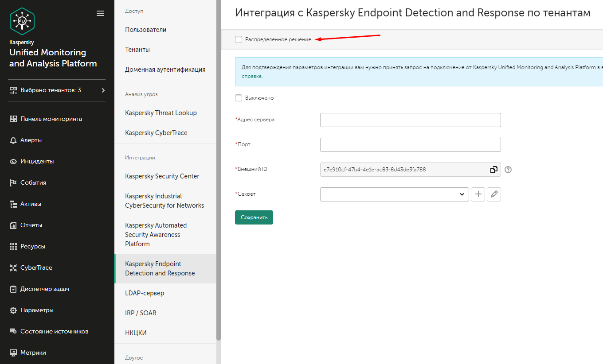Copy External ID with copy icon
Viewport: 603px width, 364px height.
pyautogui.click(x=493, y=169)
